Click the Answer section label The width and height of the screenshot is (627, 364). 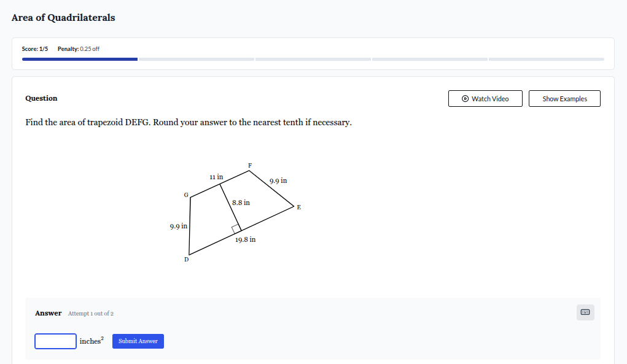(x=49, y=312)
